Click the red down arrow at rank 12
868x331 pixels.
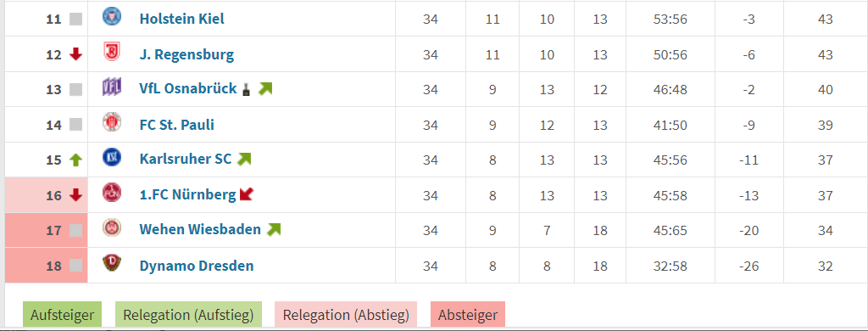75,54
